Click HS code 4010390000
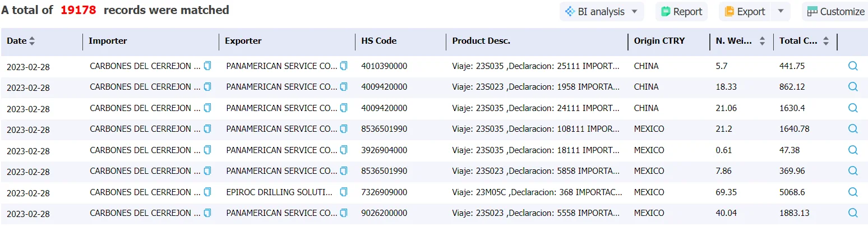Screen dimensions: 868x226 pyautogui.click(x=384, y=66)
